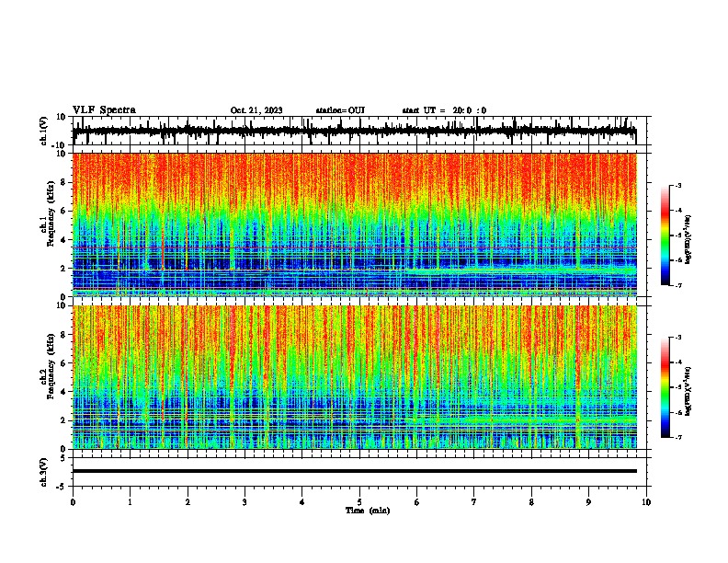This screenshot has width=728, height=563.
Task: Click the "8" kHz tick on ch.1 spectrogram
Action: [x=63, y=182]
